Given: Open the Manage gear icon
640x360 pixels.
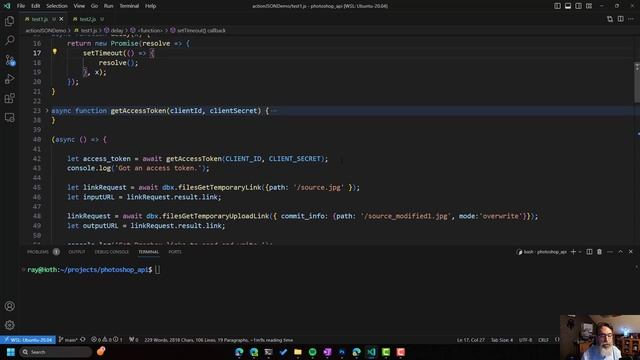Looking at the screenshot, I should (x=9, y=325).
